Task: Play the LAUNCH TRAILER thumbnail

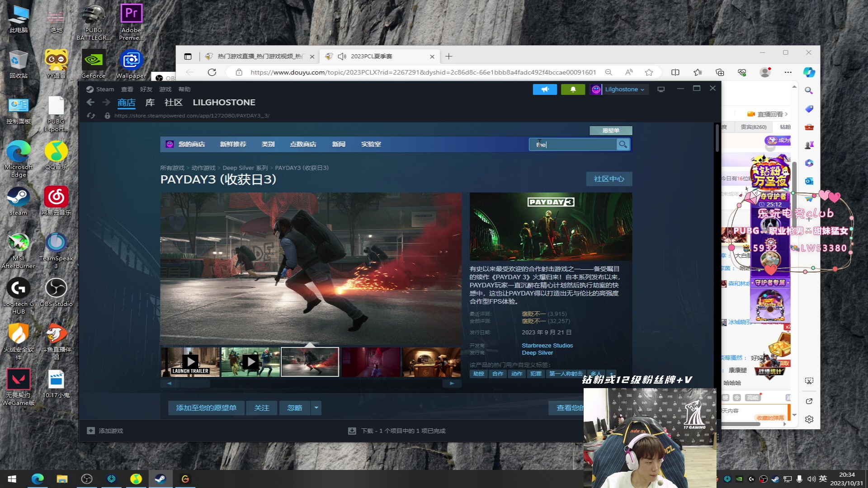Action: [x=190, y=362]
